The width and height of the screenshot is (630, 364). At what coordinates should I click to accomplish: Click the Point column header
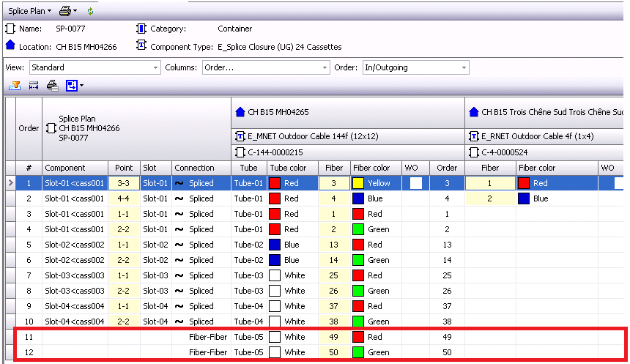pos(124,168)
